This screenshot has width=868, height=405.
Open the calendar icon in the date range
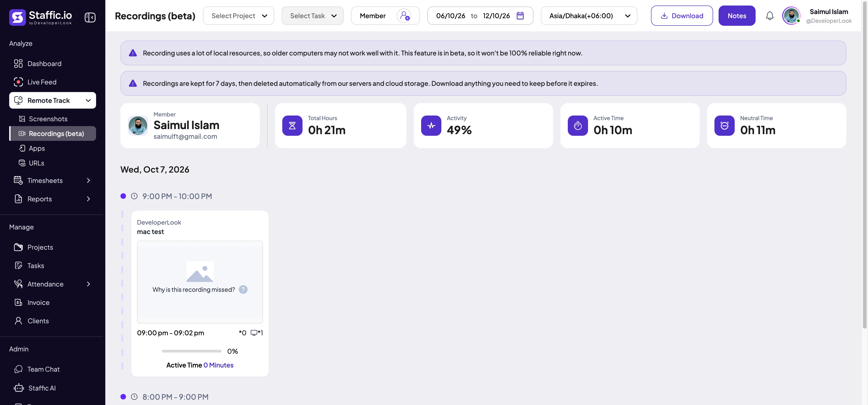click(x=520, y=15)
